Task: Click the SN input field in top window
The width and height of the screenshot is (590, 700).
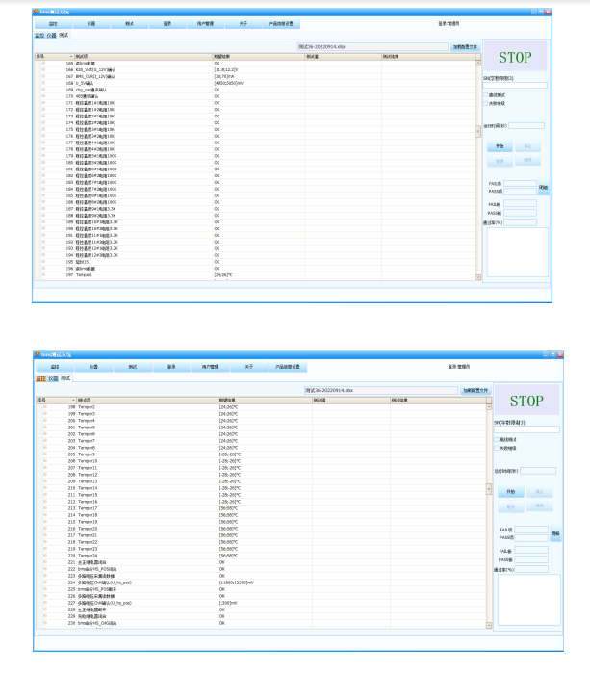Action: pos(515,85)
